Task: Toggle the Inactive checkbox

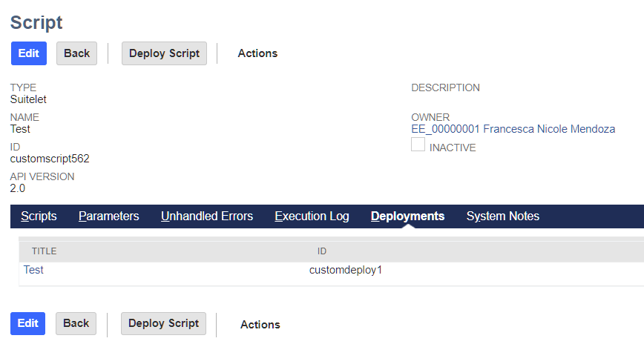Action: point(418,145)
